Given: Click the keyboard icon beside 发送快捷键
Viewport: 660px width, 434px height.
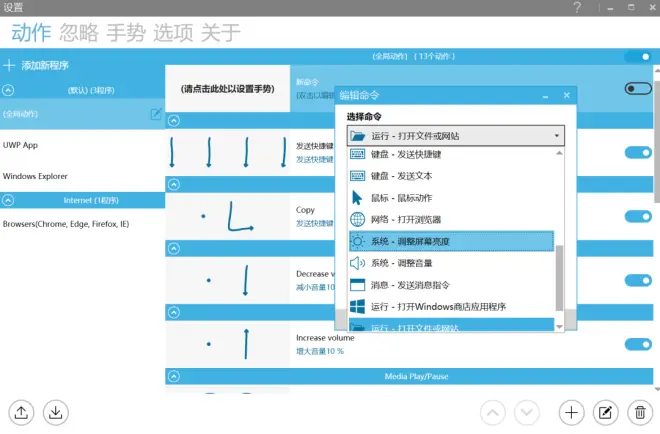Looking at the screenshot, I should pos(358,154).
